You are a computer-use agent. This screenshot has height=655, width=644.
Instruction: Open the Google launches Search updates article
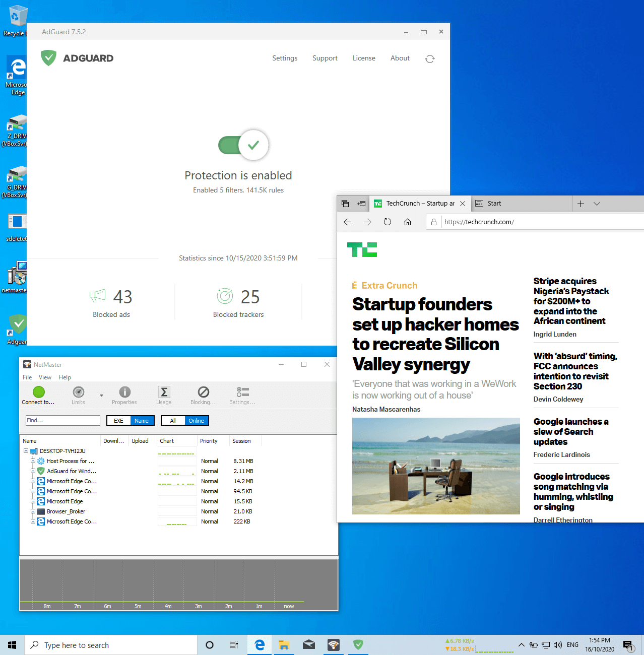coord(571,432)
